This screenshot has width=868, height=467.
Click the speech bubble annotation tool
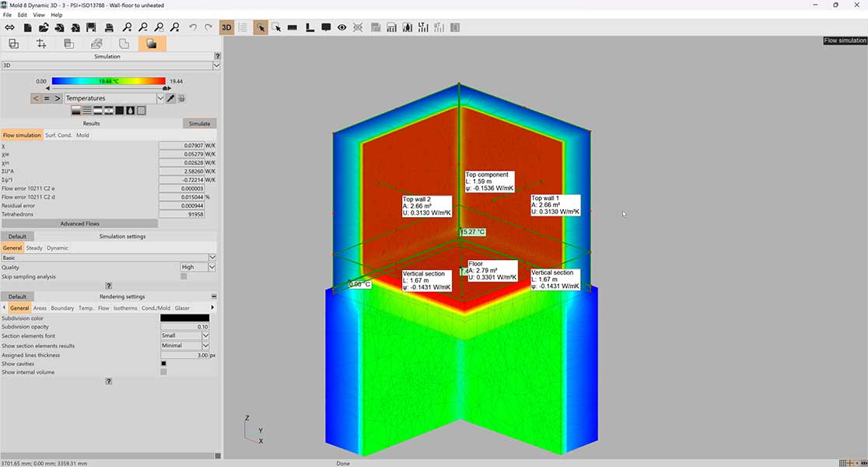(x=326, y=27)
